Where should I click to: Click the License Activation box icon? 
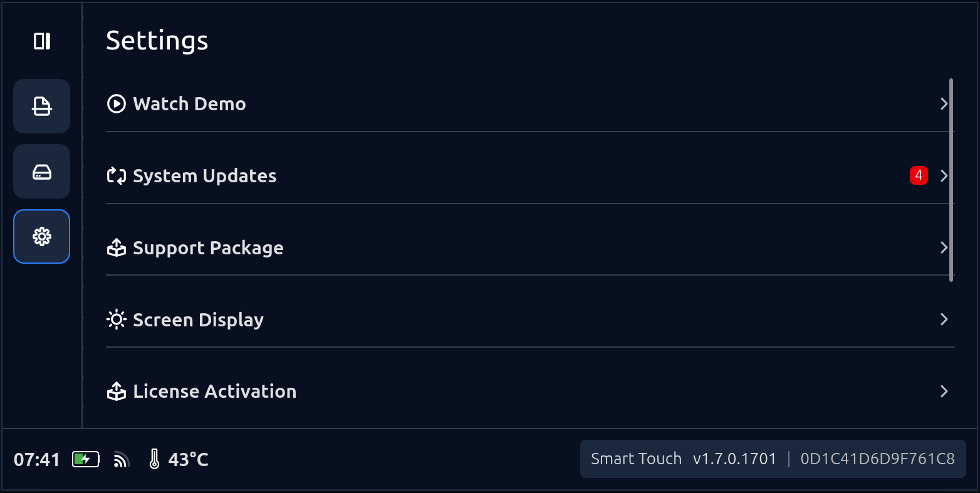(117, 392)
